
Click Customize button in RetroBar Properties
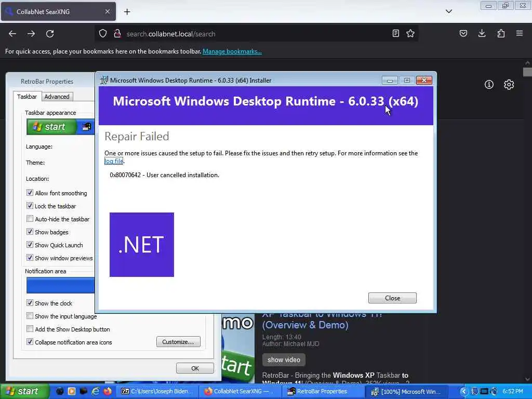click(x=178, y=342)
